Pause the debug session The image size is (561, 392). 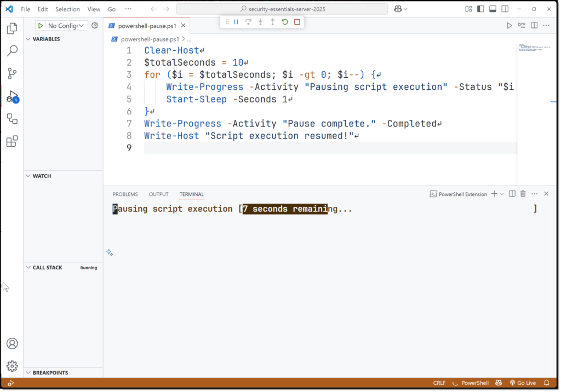click(236, 22)
